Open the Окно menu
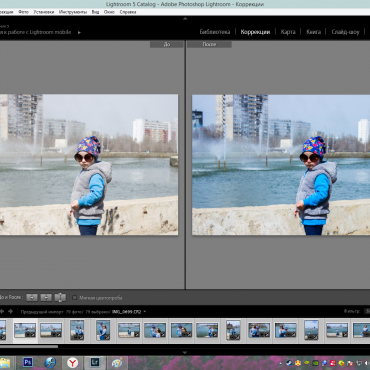 (x=109, y=12)
